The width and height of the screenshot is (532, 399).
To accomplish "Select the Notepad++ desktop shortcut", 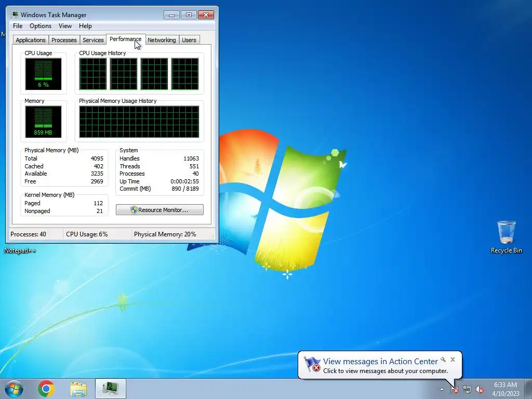I will click(x=20, y=250).
